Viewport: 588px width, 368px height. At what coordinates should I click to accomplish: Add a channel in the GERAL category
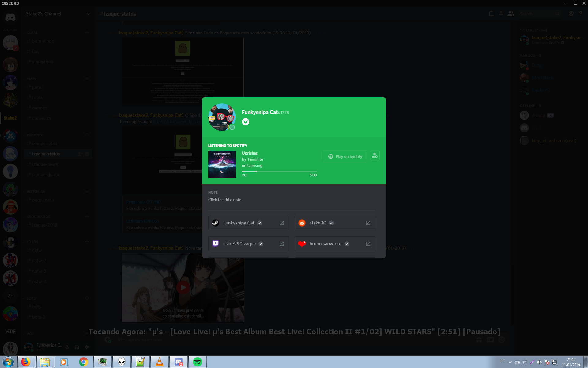(x=87, y=33)
